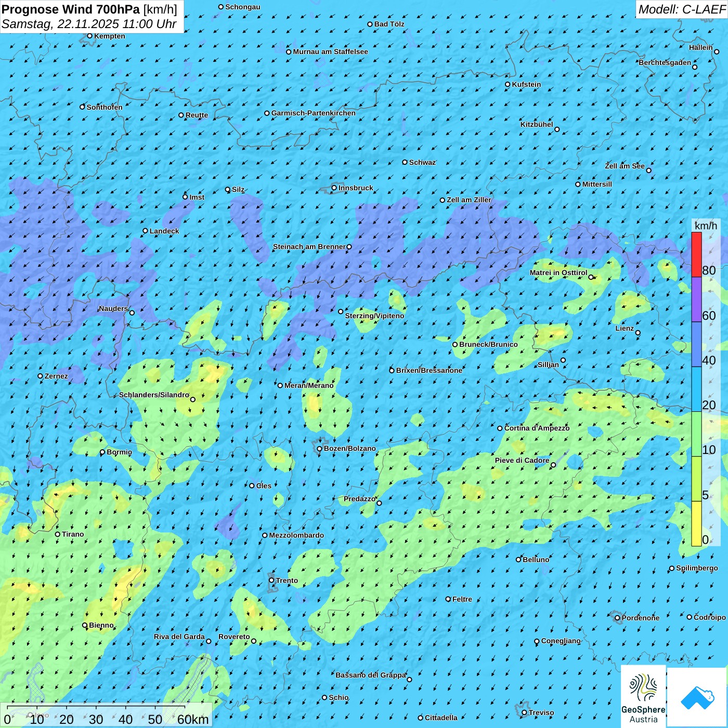Click the Innsbruck city marker

[334, 188]
